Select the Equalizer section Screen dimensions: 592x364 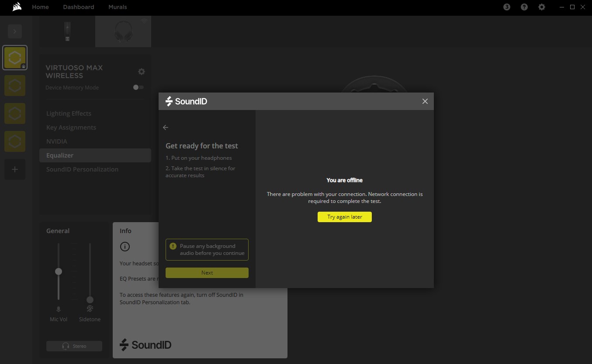click(95, 155)
